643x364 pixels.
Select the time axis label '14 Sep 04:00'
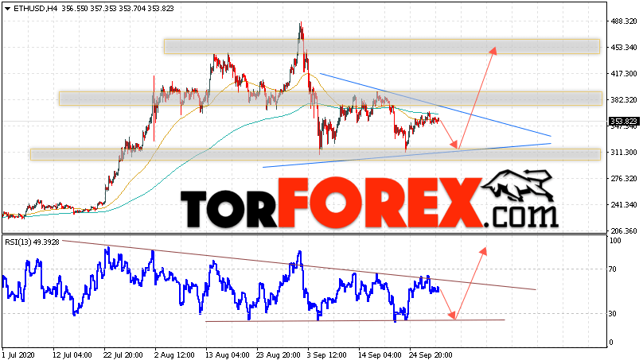(x=380, y=354)
